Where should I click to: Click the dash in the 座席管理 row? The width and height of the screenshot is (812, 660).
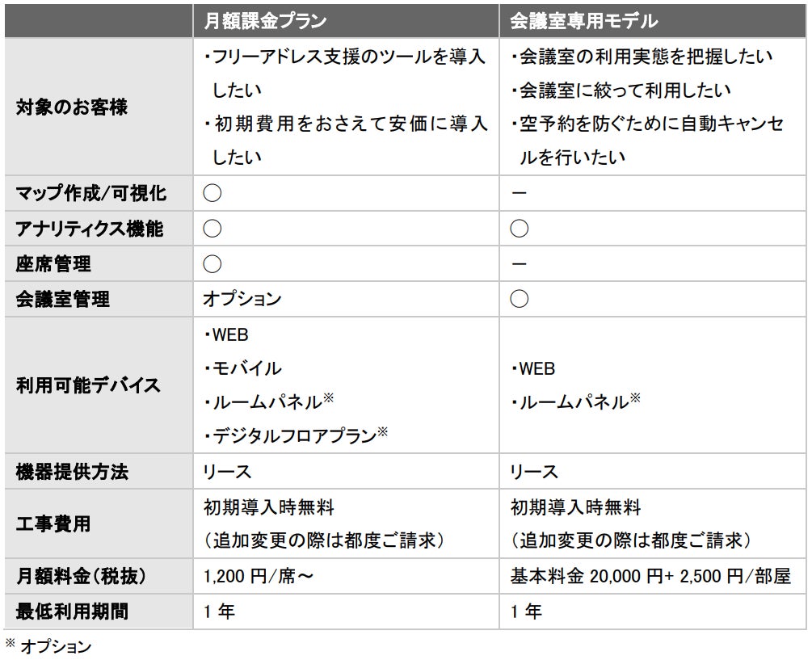click(x=520, y=264)
